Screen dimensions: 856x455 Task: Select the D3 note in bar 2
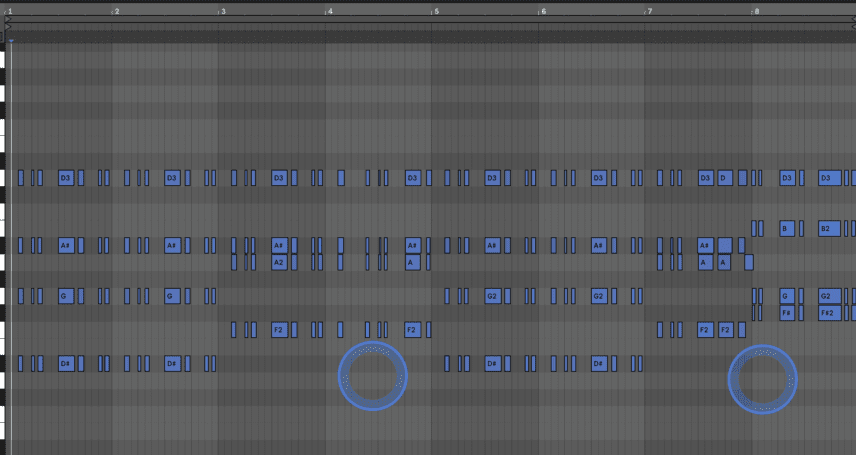click(173, 178)
